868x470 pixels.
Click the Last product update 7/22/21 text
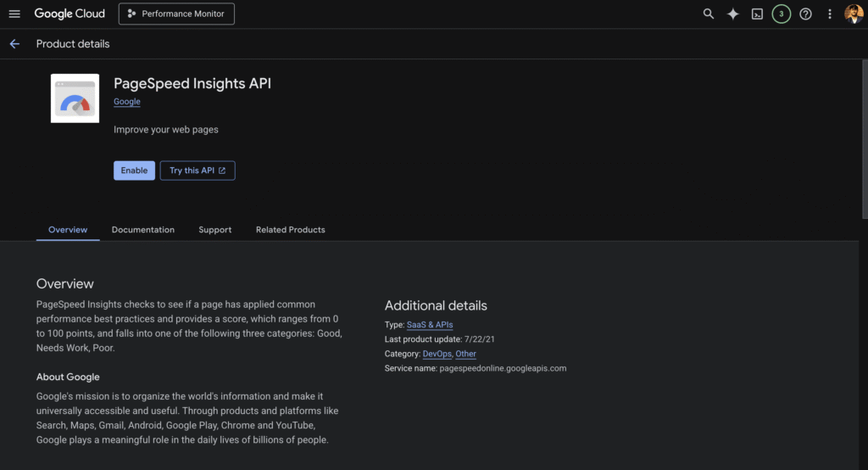(x=440, y=339)
